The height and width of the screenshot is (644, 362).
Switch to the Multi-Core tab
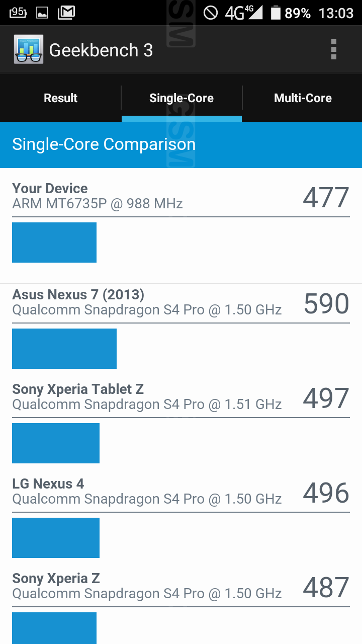tap(303, 98)
